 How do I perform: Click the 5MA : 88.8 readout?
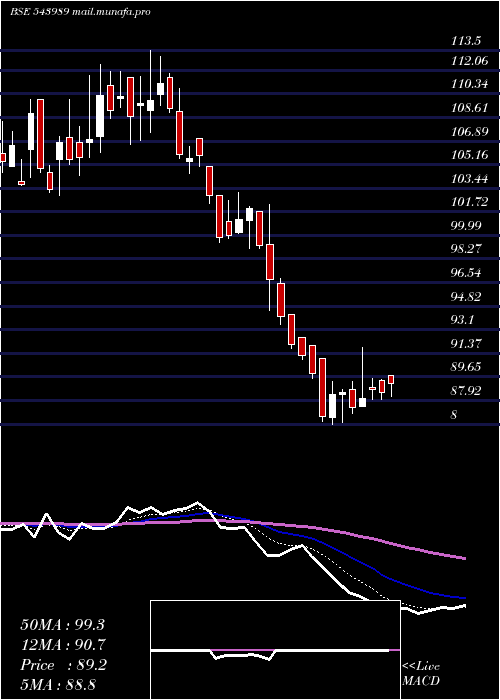59,685
